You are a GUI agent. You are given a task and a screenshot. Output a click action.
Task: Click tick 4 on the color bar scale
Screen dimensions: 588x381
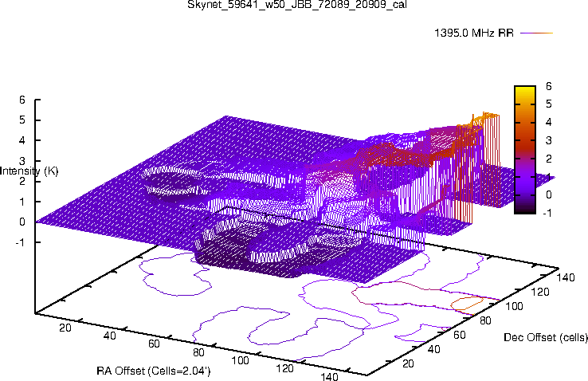(549, 122)
